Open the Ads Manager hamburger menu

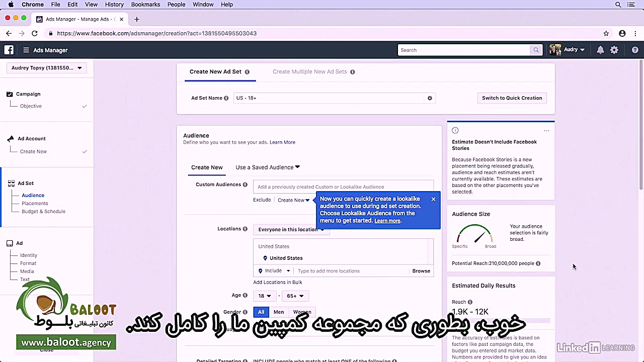pyautogui.click(x=26, y=50)
